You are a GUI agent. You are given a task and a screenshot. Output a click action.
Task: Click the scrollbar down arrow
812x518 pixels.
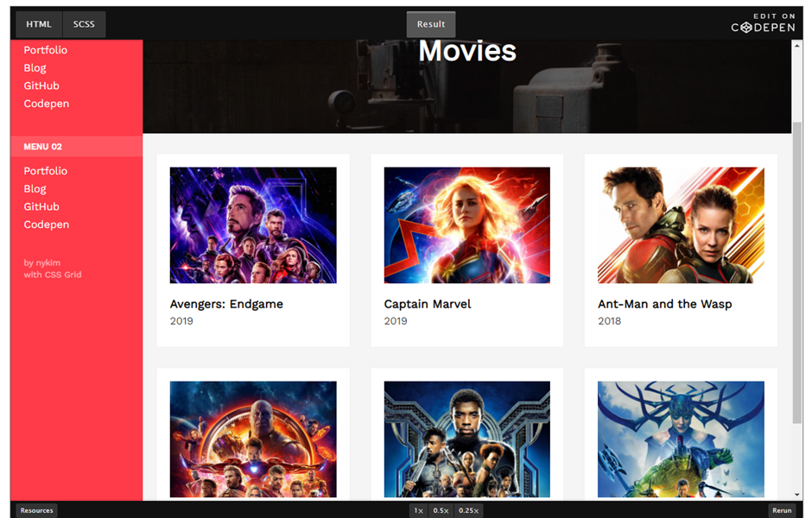point(797,496)
